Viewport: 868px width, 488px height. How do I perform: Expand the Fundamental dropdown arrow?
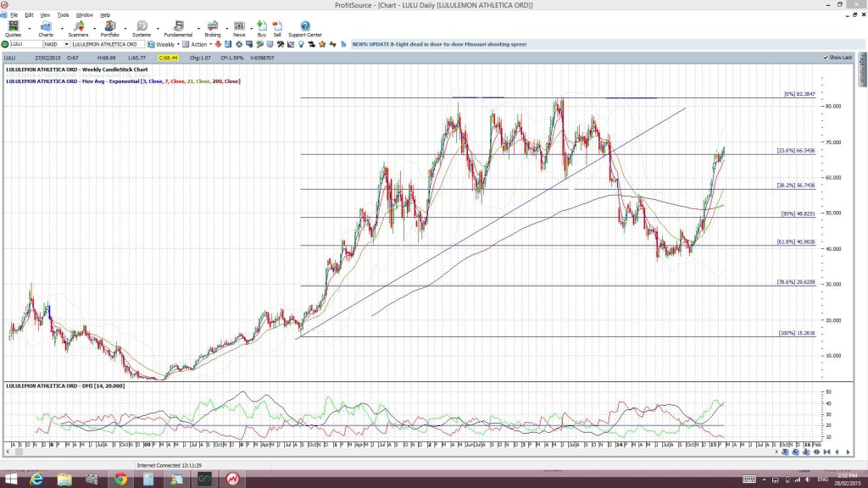[x=198, y=28]
